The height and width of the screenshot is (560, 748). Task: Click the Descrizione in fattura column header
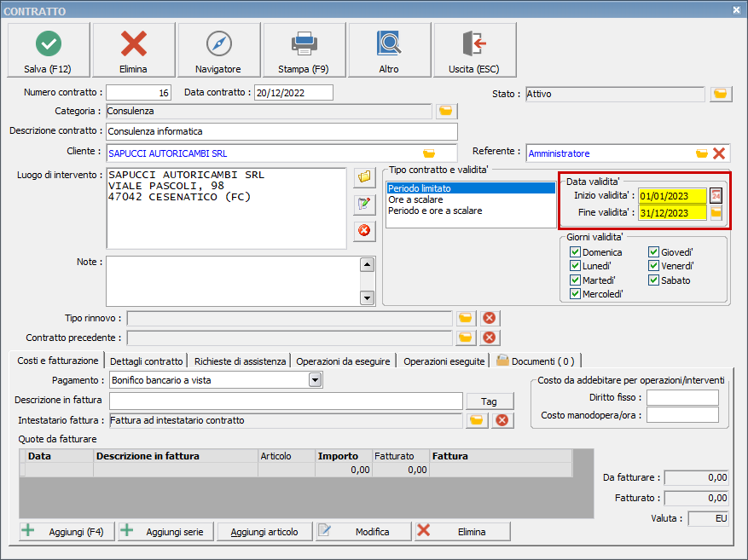click(x=176, y=456)
